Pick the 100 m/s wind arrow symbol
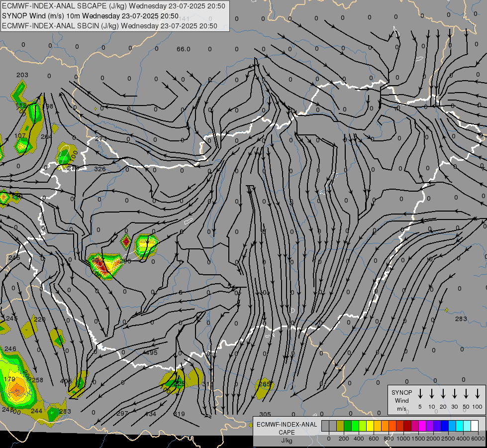487x448 pixels. [x=478, y=393]
